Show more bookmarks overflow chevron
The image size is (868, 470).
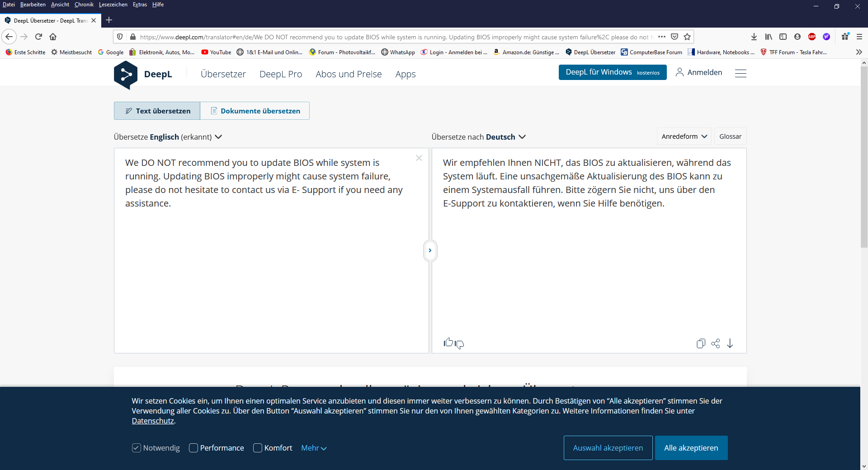click(859, 52)
